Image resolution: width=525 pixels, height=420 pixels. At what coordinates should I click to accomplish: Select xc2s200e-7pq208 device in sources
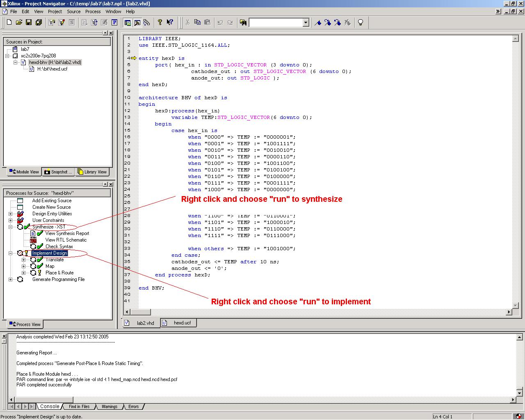[39, 56]
